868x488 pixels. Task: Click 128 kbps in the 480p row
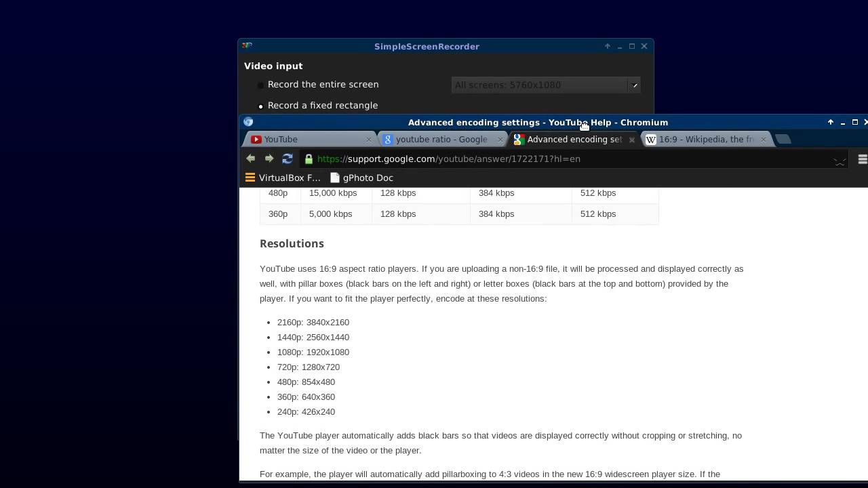[x=398, y=193]
